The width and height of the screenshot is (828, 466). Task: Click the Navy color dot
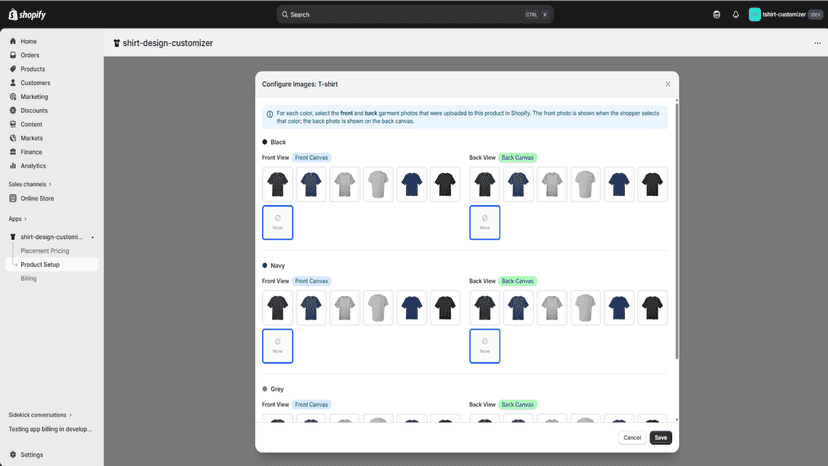pyautogui.click(x=265, y=265)
